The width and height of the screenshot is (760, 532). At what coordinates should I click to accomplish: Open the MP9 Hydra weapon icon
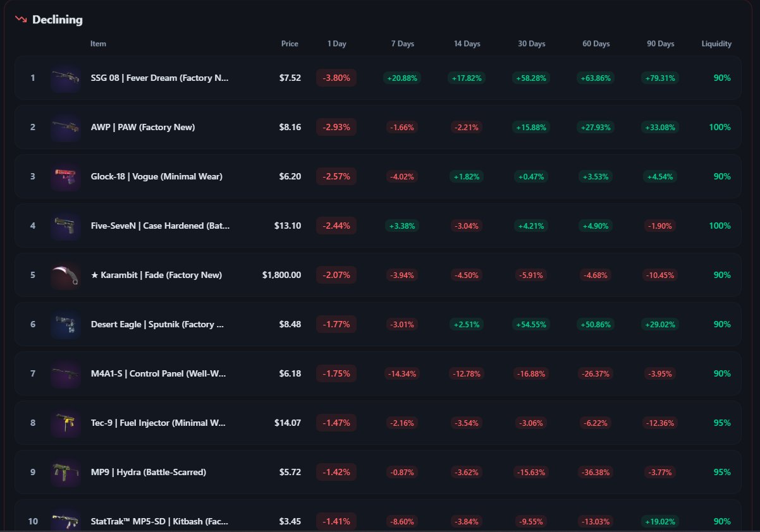click(65, 473)
